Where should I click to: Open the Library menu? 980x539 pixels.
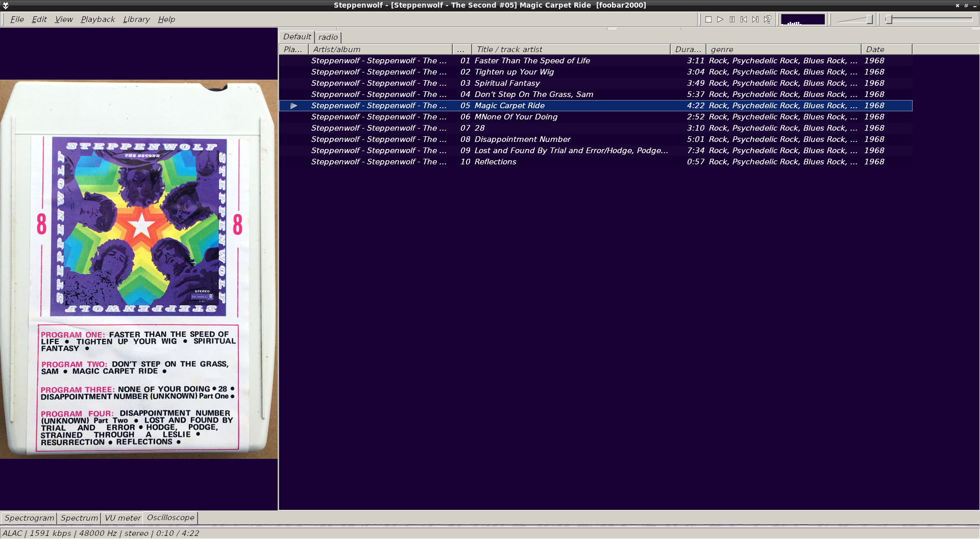136,19
